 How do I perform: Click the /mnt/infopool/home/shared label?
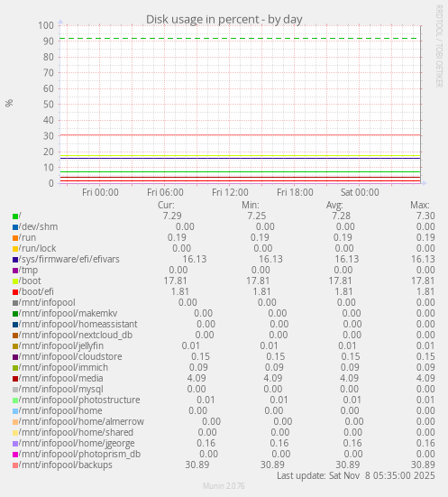[76, 432]
